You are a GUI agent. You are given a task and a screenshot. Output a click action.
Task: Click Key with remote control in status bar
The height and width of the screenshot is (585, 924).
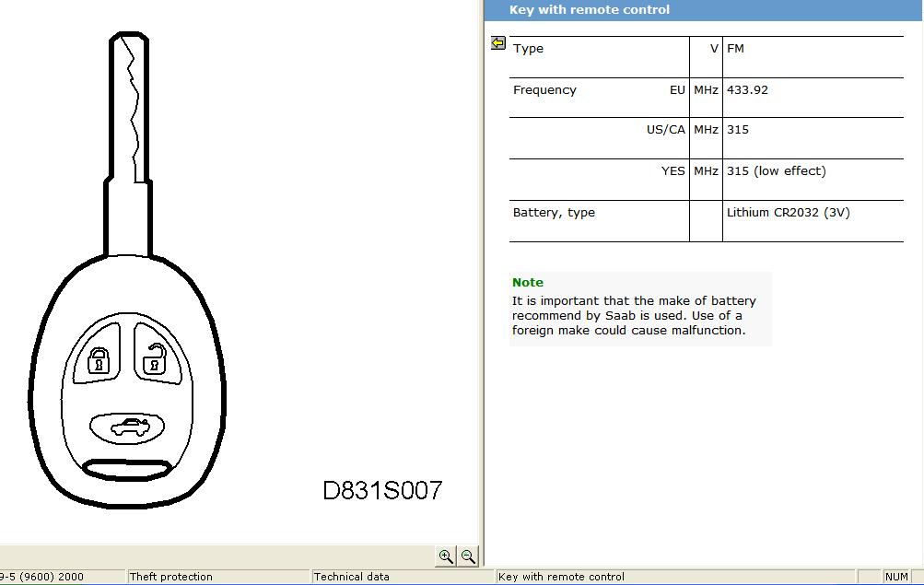pyautogui.click(x=561, y=577)
